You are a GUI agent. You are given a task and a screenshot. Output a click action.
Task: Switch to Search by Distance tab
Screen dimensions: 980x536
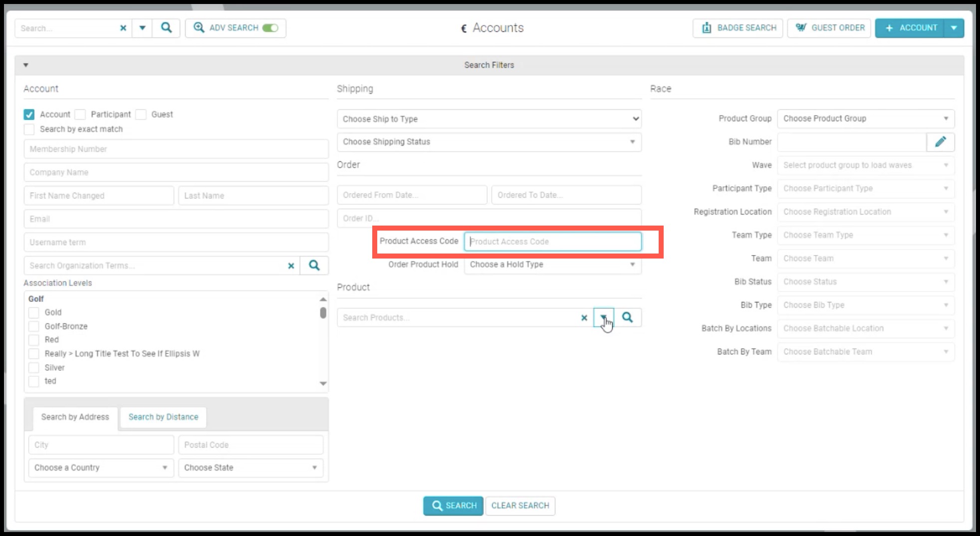click(163, 417)
